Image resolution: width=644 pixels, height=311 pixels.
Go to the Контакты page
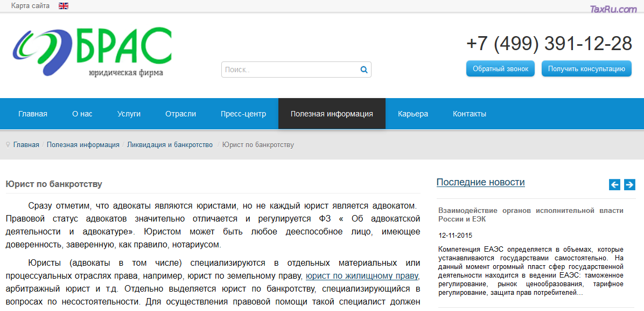tap(468, 114)
